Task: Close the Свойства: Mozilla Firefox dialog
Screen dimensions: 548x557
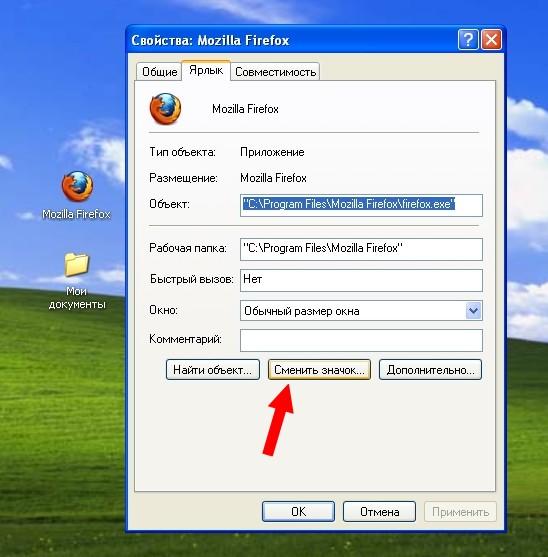Action: coord(492,39)
